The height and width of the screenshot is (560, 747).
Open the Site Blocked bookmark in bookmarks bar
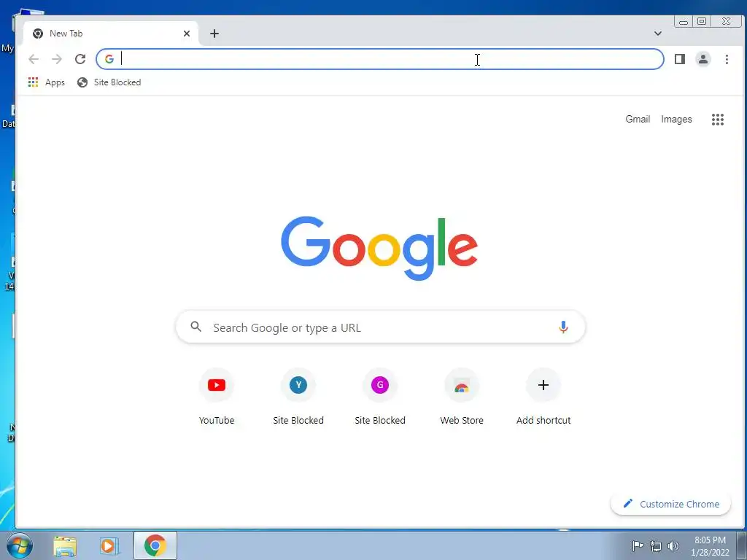[x=109, y=82]
